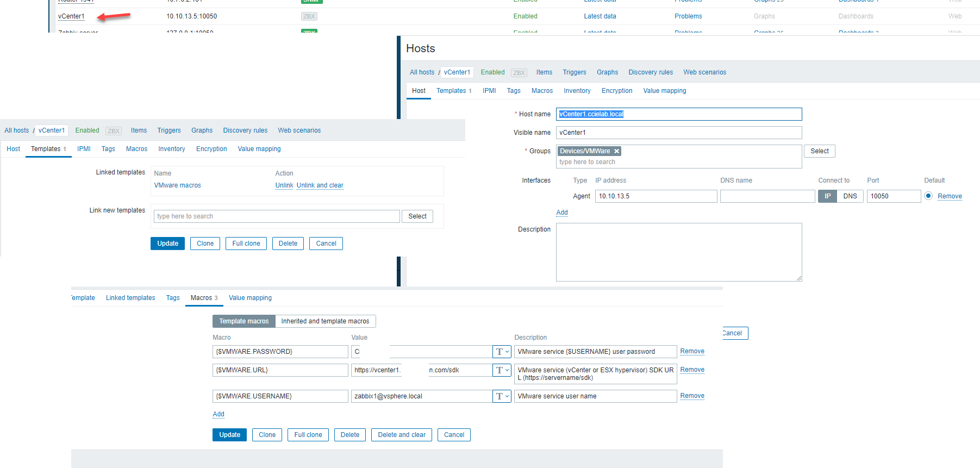Image resolution: width=980 pixels, height=468 pixels.
Task: Open value type dropdown for {$VMWARE.URL}
Action: pos(502,370)
